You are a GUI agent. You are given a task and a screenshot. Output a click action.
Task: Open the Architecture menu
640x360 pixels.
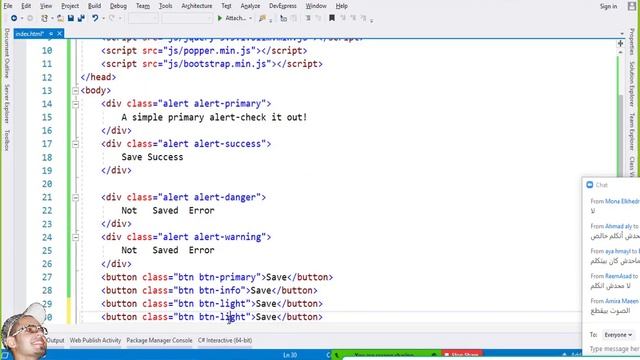[x=197, y=6]
